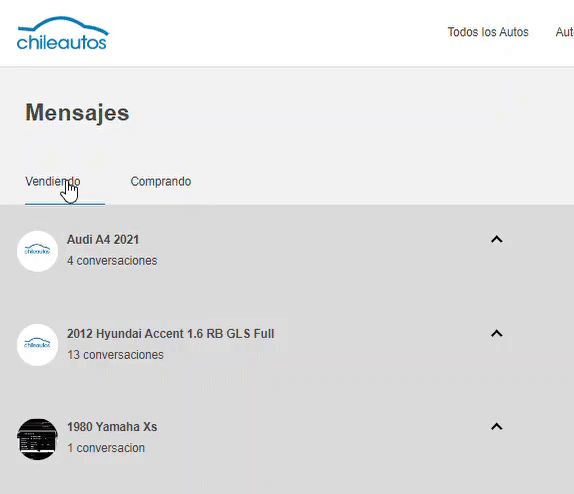Image resolution: width=574 pixels, height=494 pixels.
Task: Open 2012 Hyundai Accent 1.6 RB GLS Full
Action: (171, 334)
